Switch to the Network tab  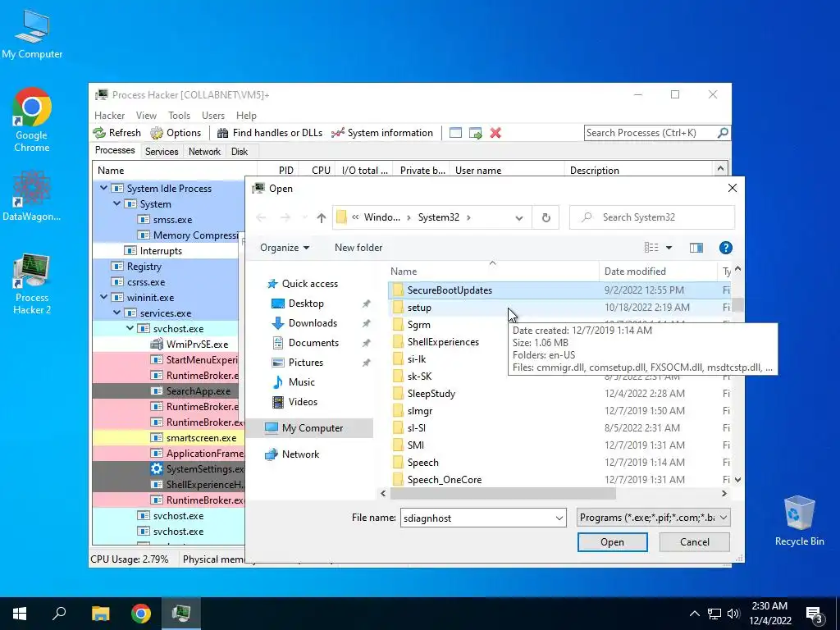(x=204, y=152)
